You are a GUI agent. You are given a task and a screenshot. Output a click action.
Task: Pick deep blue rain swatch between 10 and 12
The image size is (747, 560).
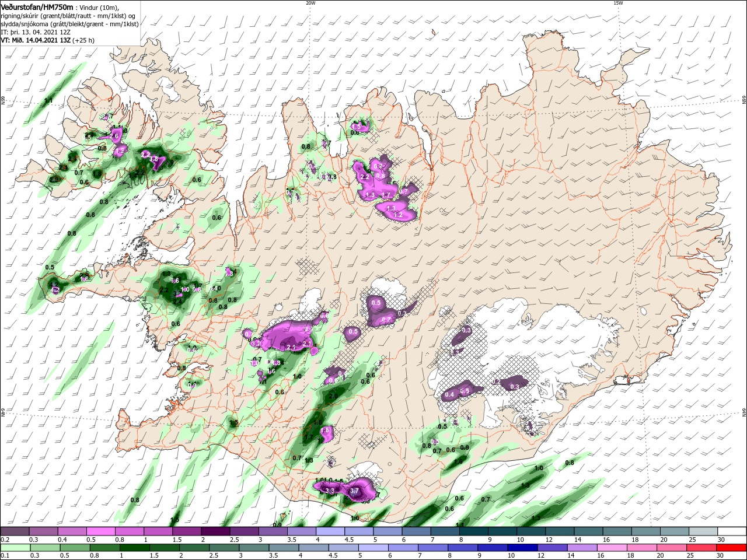[x=523, y=548]
